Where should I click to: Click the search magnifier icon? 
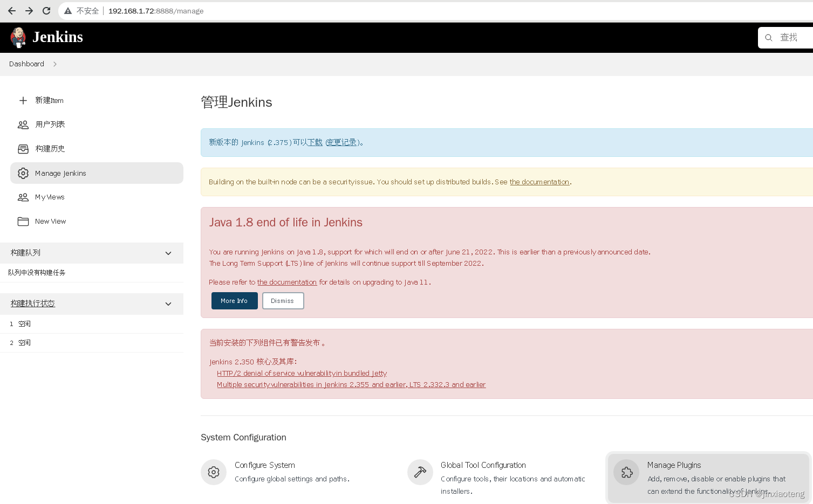pyautogui.click(x=769, y=38)
